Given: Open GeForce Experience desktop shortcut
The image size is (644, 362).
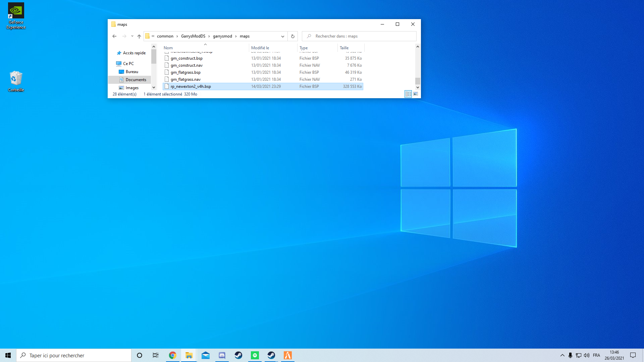Looking at the screenshot, I should (16, 16).
